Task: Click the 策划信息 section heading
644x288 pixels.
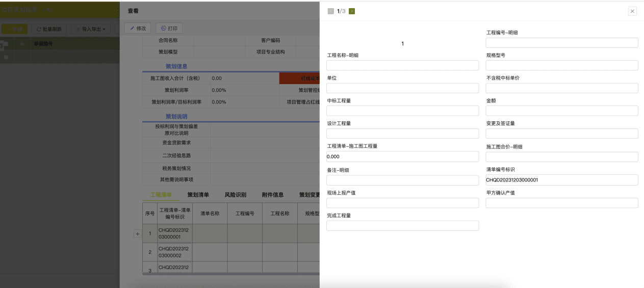Action: [176, 66]
